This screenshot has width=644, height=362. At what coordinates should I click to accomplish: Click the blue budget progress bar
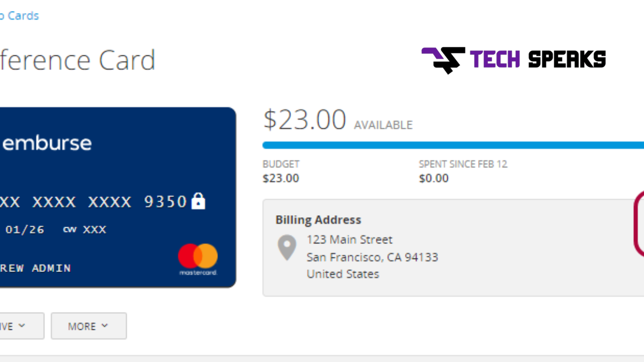453,145
